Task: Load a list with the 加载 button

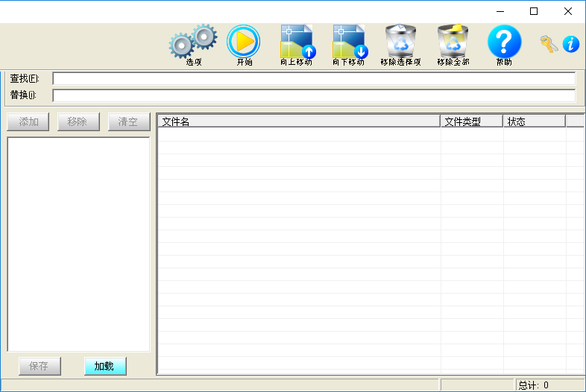Action: tap(105, 366)
